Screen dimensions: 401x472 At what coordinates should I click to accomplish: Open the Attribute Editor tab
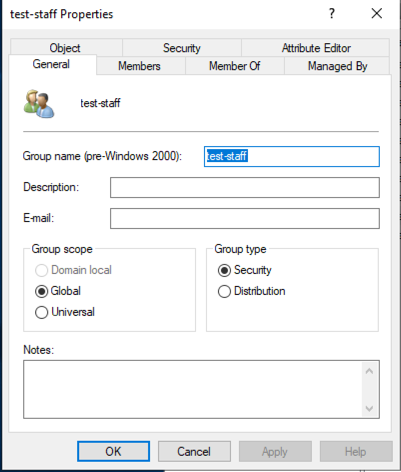pyautogui.click(x=315, y=48)
